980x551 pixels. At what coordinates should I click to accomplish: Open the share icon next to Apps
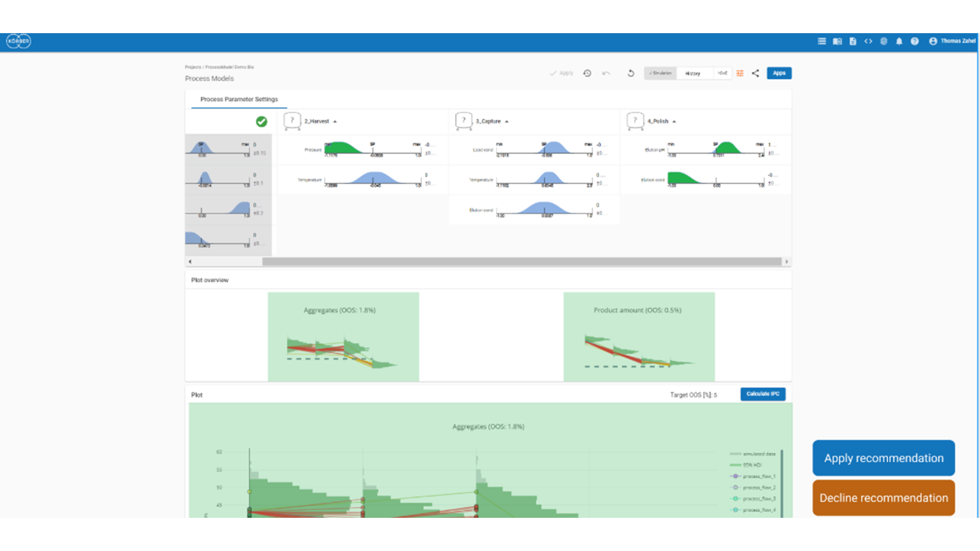point(755,73)
